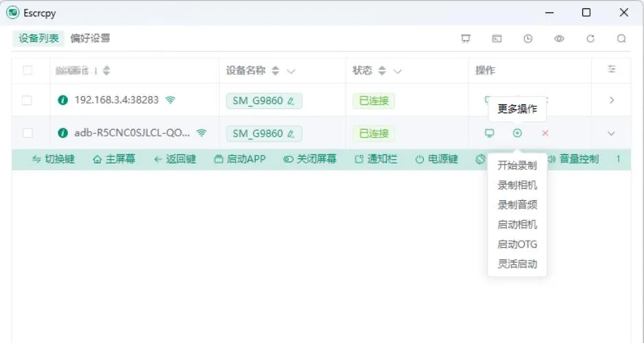Image resolution: width=644 pixels, height=343 pixels.
Task: Collapse the adb-R5CNC0SJLCL row chevron
Action: click(x=611, y=134)
